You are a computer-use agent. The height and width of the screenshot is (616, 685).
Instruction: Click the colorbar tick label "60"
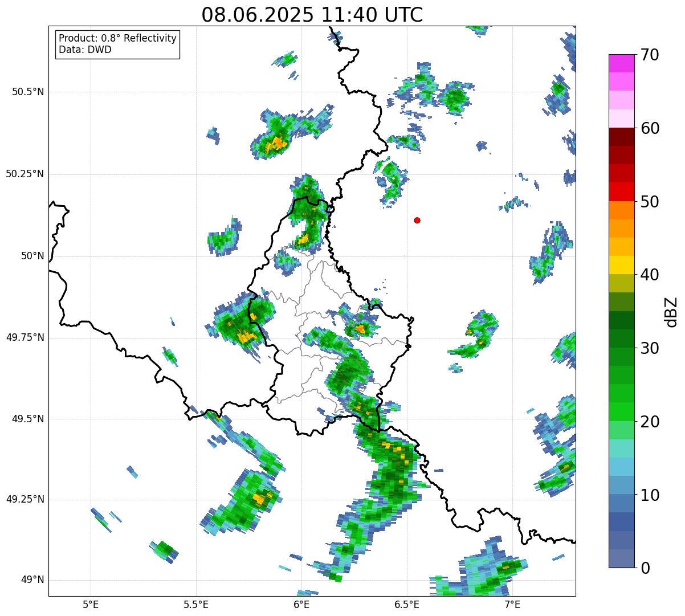pyautogui.click(x=650, y=128)
